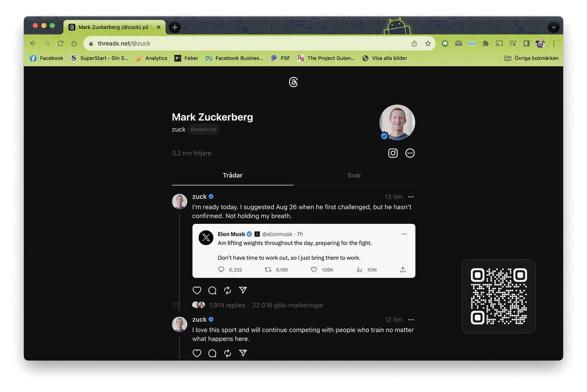The width and height of the screenshot is (587, 392).
Task: Open Facebook bookmark in bookmarks bar
Action: click(47, 58)
